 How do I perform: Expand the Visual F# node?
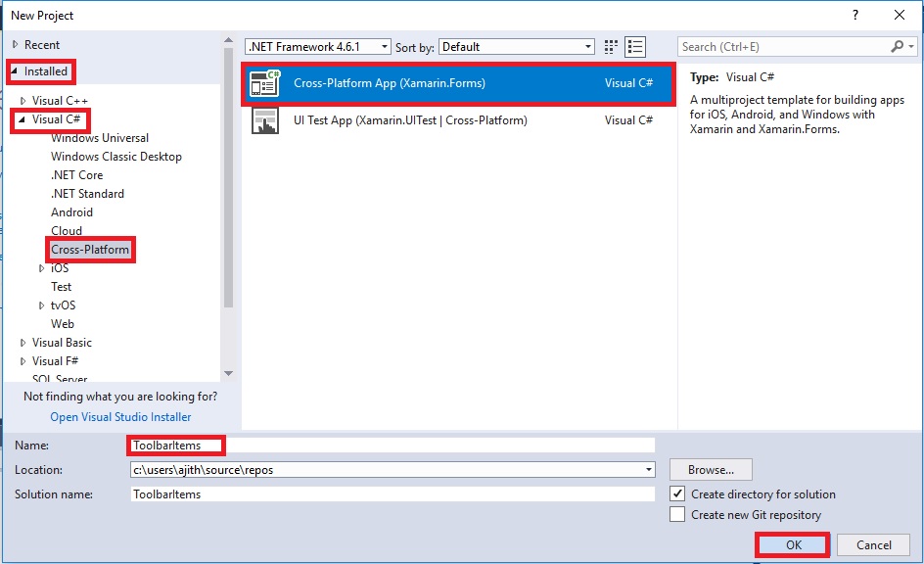[23, 361]
